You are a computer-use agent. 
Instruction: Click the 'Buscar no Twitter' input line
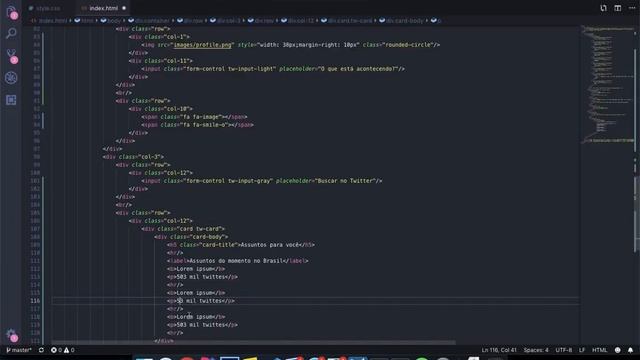(x=262, y=181)
